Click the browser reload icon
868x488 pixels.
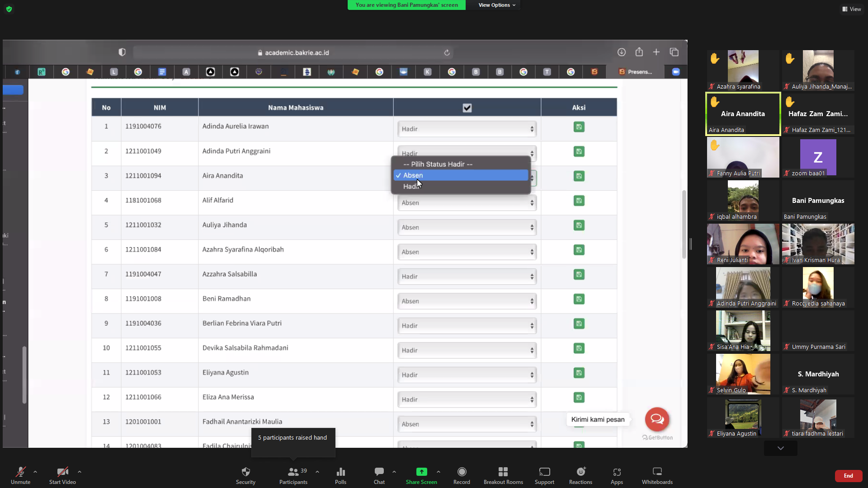447,53
